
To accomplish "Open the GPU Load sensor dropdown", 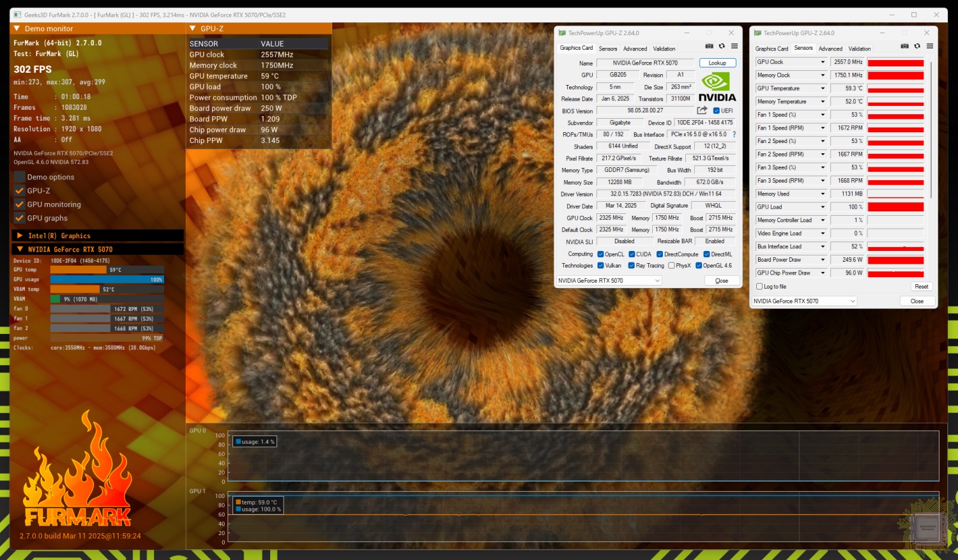I will (823, 207).
